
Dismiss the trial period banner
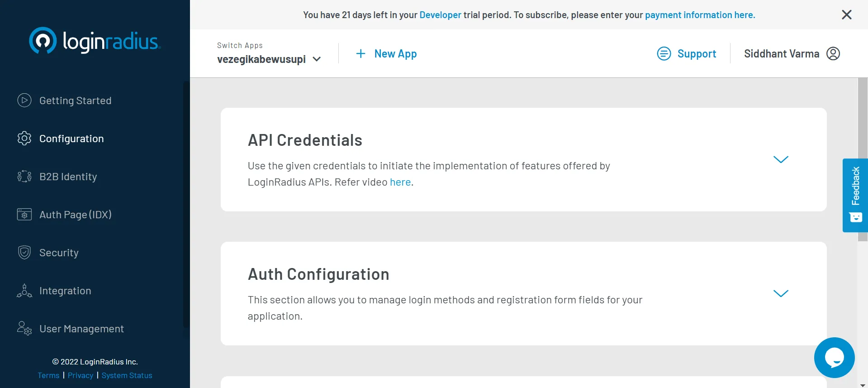click(847, 14)
